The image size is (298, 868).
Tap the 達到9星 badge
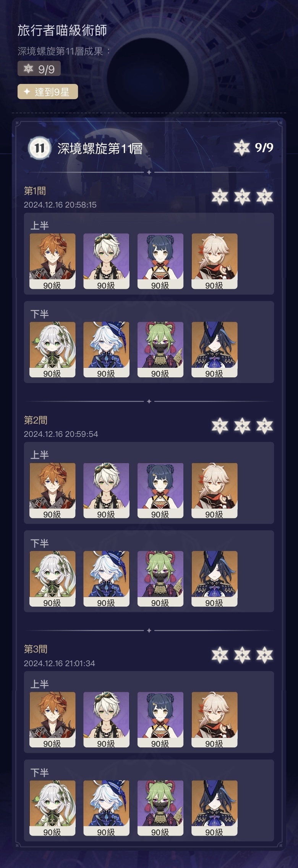point(48,92)
